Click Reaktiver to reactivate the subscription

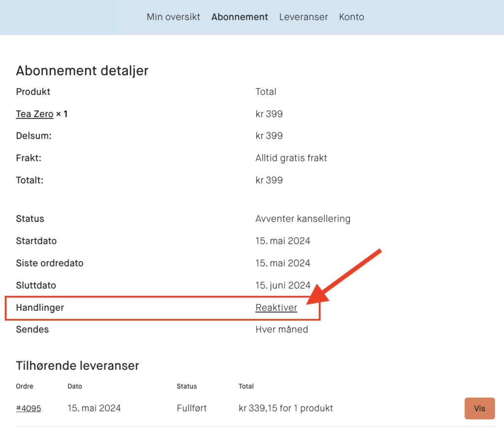276,308
